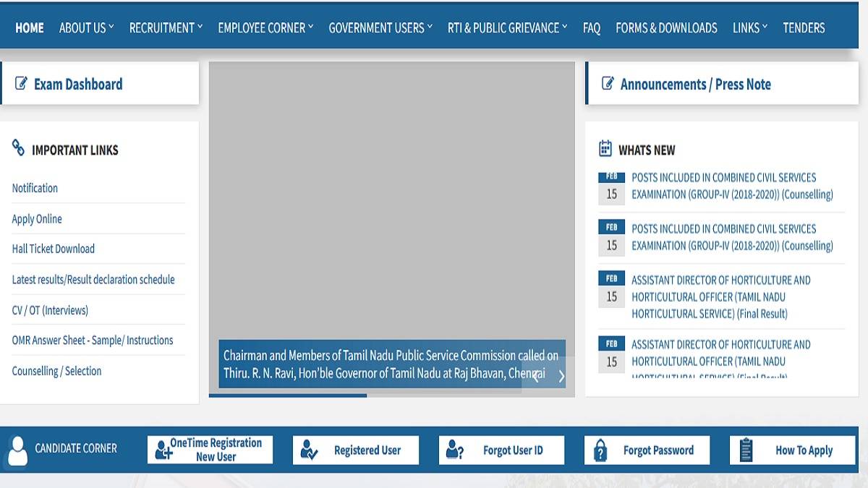The height and width of the screenshot is (488, 868).
Task: Click the Important Links chain icon
Action: click(x=19, y=148)
